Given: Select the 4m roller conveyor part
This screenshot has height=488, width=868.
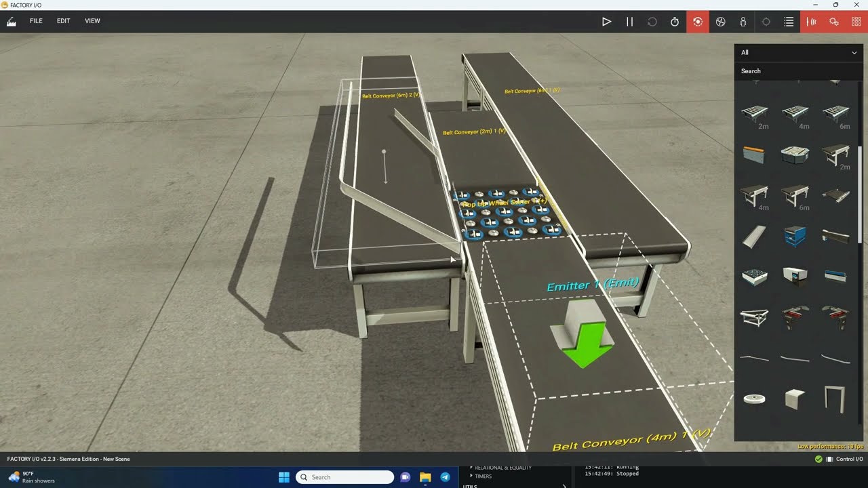Looking at the screenshot, I should click(795, 115).
